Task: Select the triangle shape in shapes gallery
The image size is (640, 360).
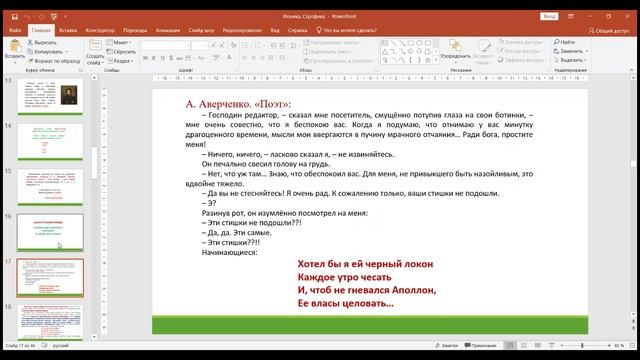Action: [x=384, y=51]
